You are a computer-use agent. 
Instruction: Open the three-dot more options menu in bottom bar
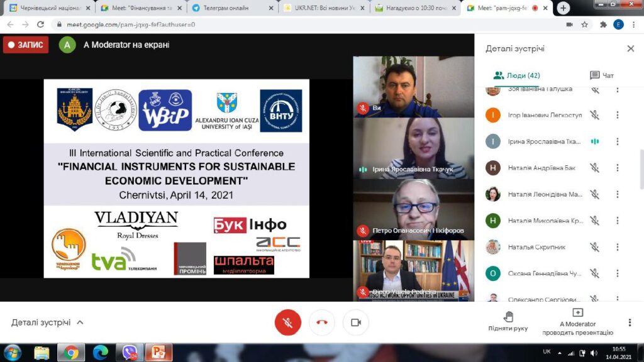click(x=630, y=322)
